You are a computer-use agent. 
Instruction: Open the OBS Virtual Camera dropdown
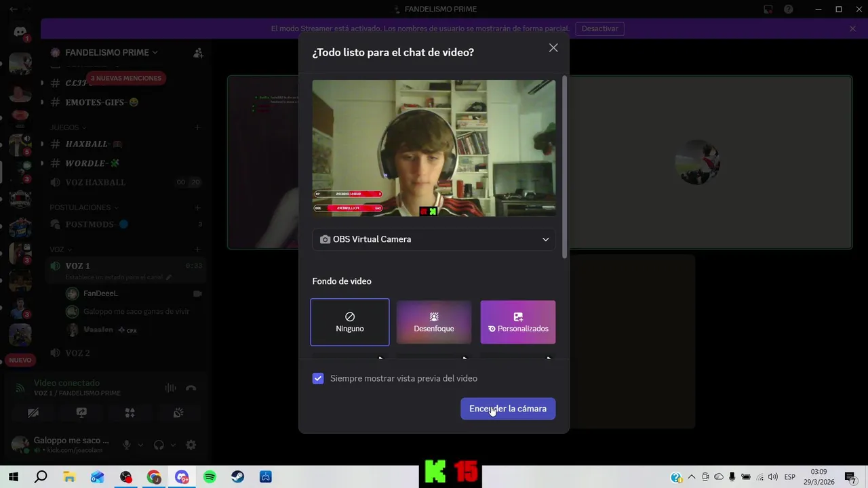[x=434, y=239]
